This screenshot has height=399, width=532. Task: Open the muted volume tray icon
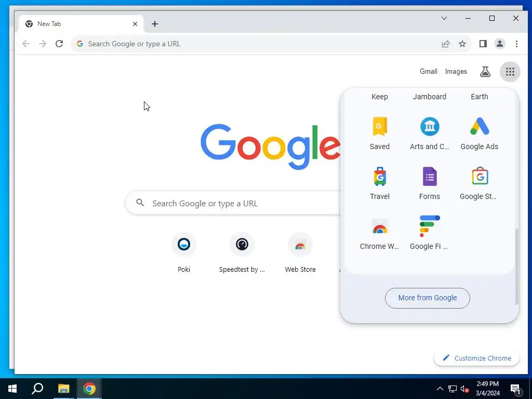point(464,389)
